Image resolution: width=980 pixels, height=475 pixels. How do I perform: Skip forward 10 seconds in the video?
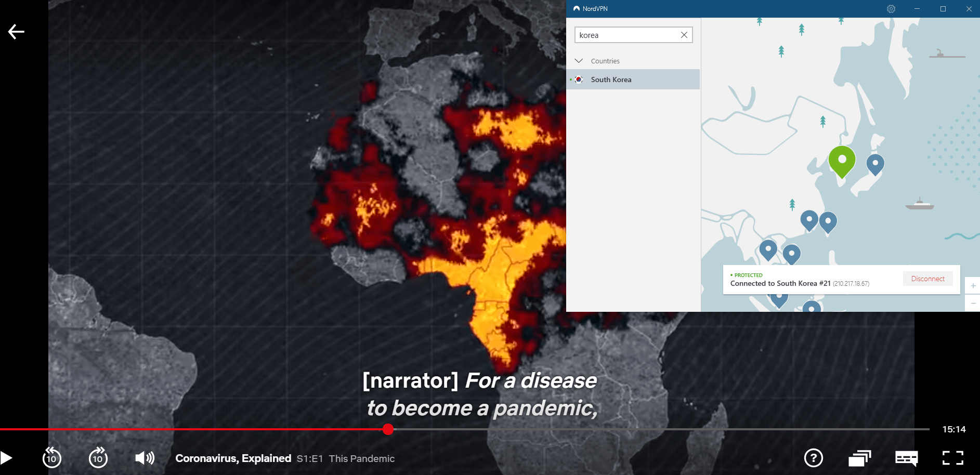98,458
